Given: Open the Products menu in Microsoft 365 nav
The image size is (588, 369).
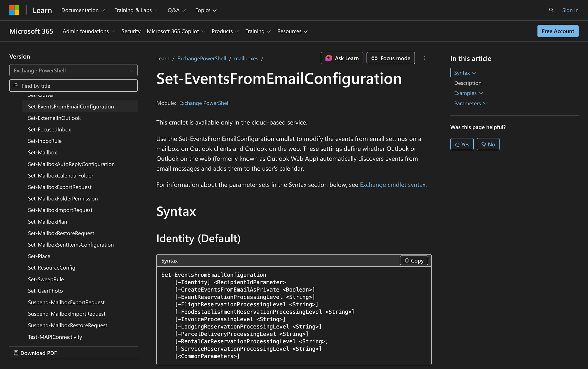Looking at the screenshot, I should [x=225, y=31].
